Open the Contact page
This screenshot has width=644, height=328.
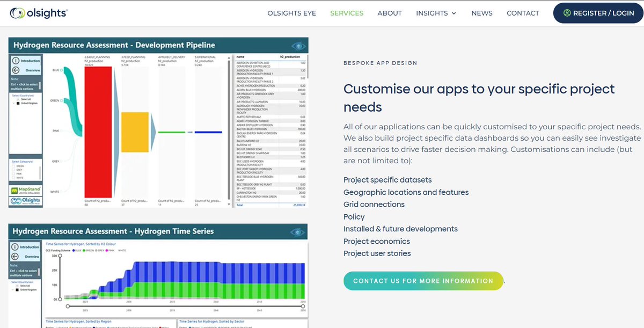tap(523, 13)
